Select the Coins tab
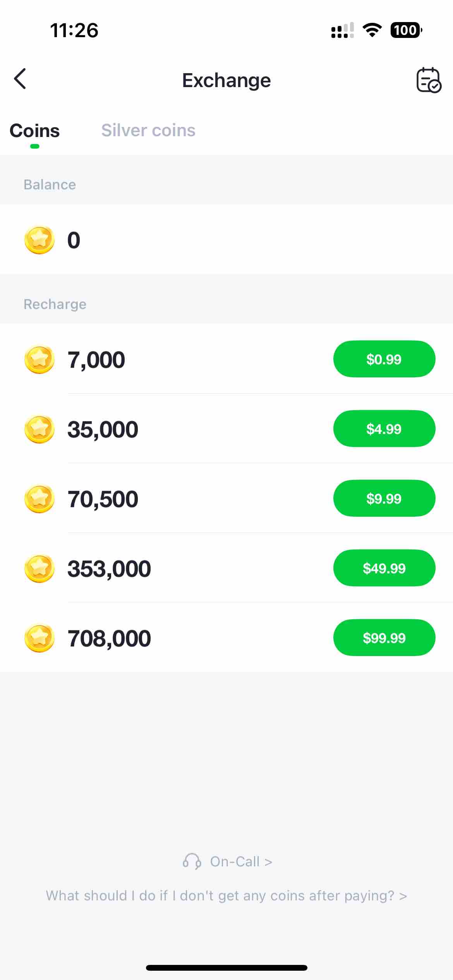 pyautogui.click(x=34, y=130)
